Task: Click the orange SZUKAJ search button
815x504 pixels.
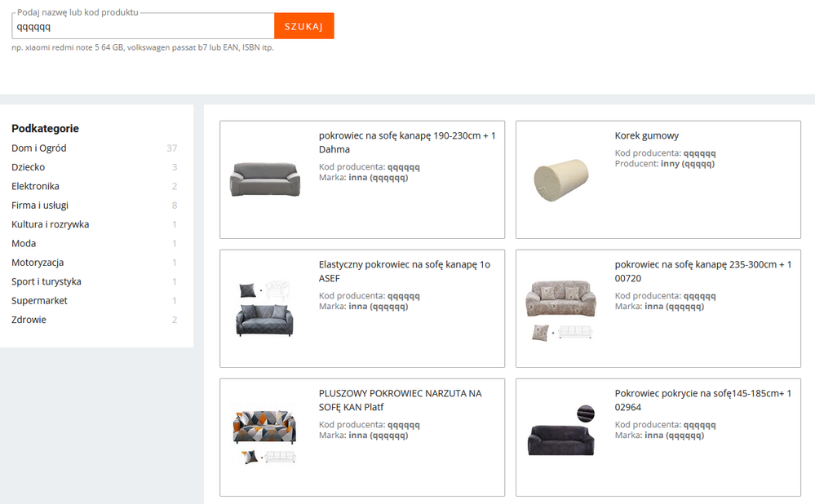Action: (x=303, y=26)
